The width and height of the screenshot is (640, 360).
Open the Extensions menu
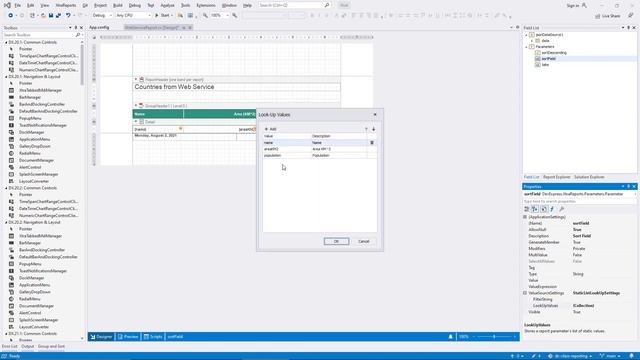coord(206,5)
